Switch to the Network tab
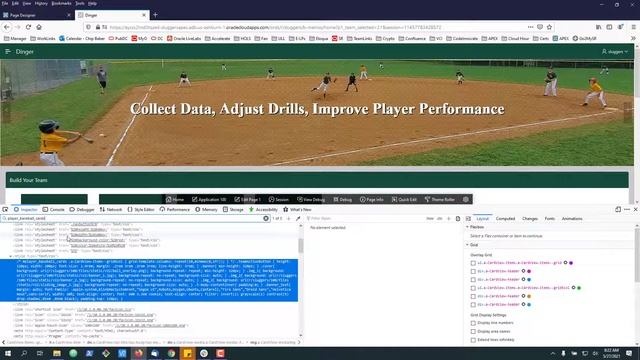This screenshot has height=360, width=640. click(111, 209)
